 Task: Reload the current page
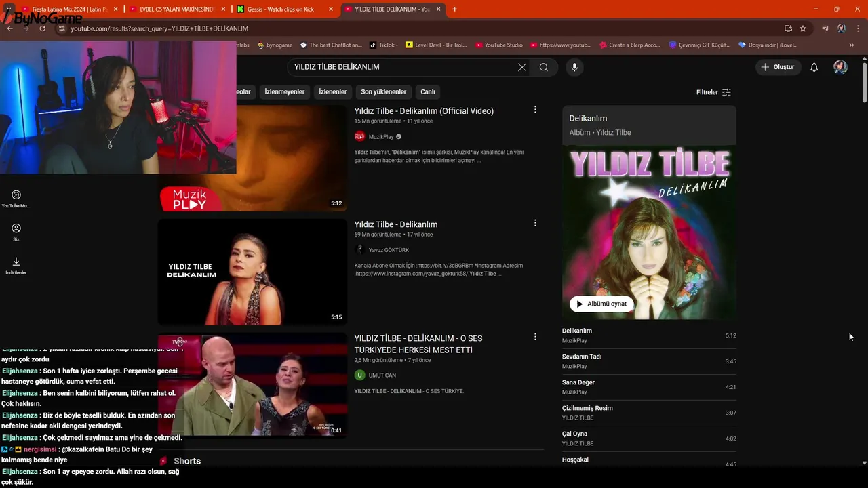[42, 28]
